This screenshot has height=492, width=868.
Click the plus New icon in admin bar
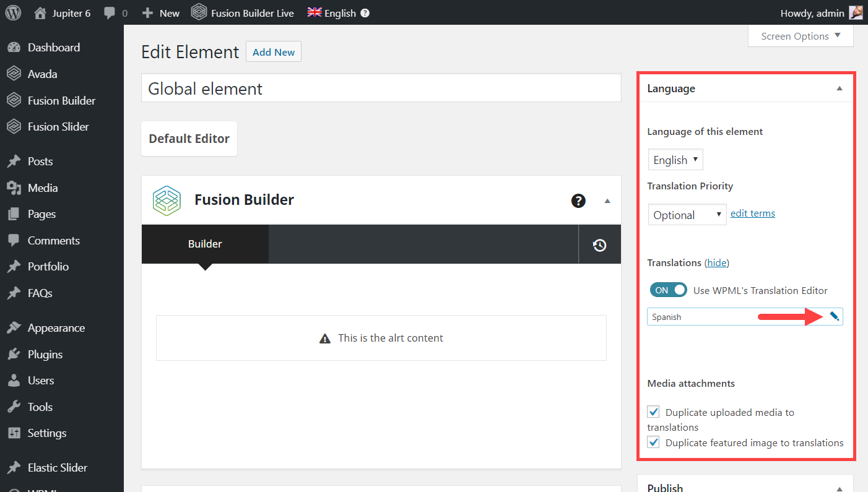(x=147, y=12)
